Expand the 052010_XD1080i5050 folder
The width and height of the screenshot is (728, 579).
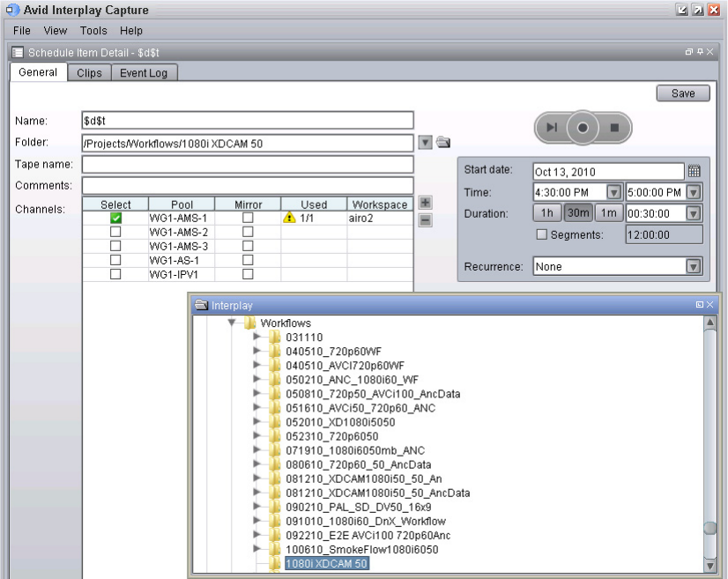point(256,421)
